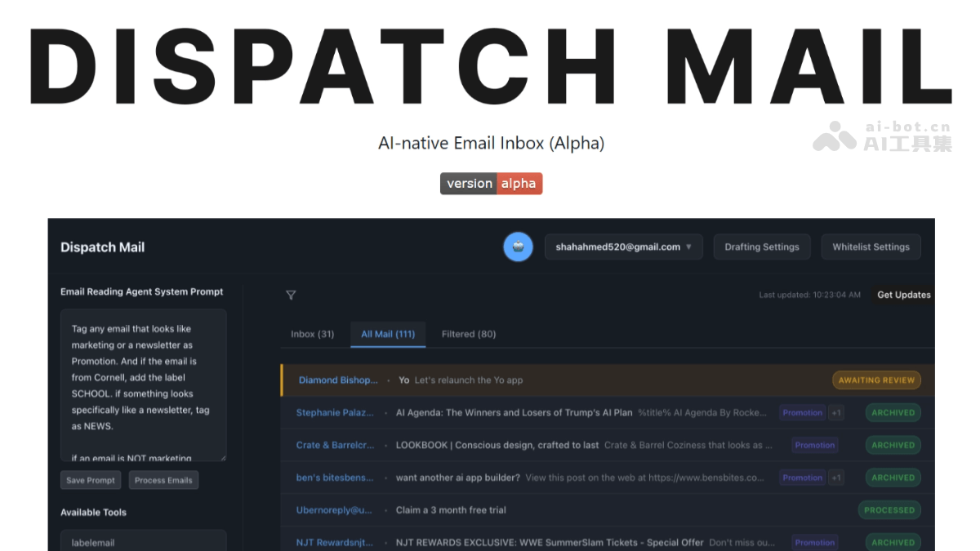Click the Promotion tag on Stephanie's email
Viewport: 980px width, 551px height.
(x=801, y=412)
